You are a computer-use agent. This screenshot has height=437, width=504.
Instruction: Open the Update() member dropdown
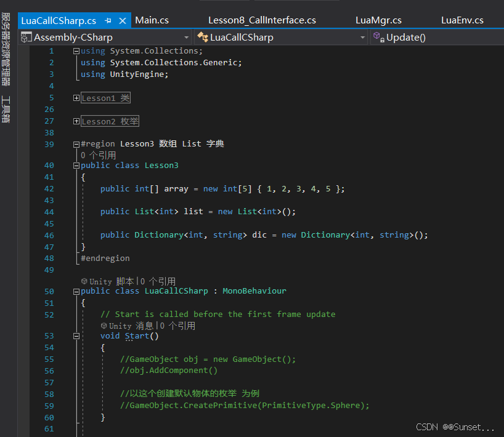click(x=437, y=38)
